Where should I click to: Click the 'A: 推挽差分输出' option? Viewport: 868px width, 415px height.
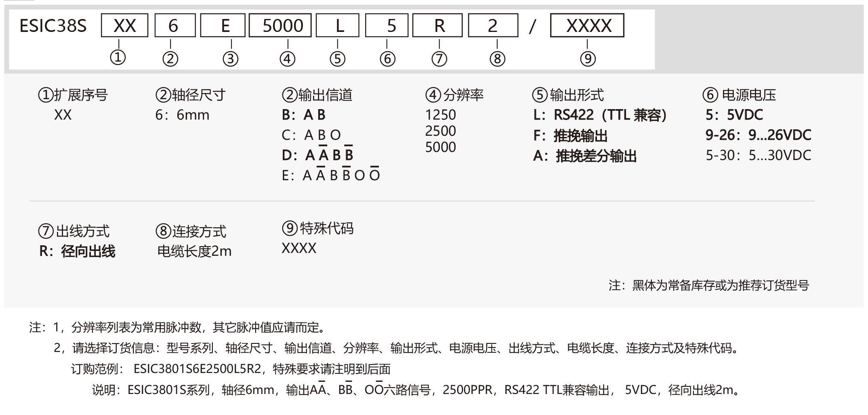click(x=585, y=156)
